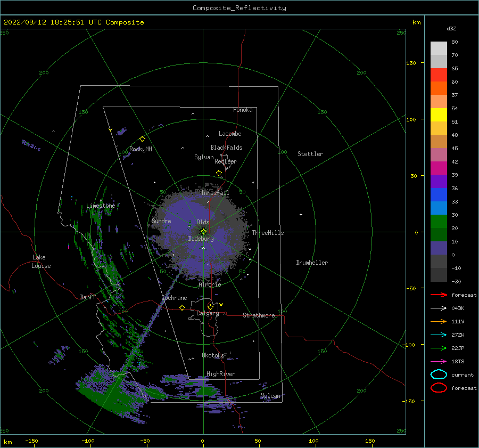
Task: Click the white 04DK arrow in legend
Action: pos(439,308)
